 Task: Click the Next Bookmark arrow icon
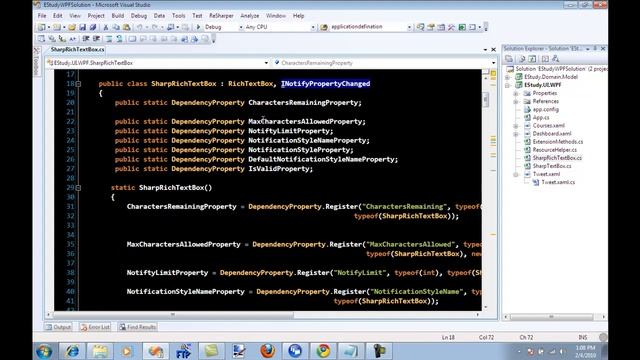pyautogui.click(x=153, y=39)
